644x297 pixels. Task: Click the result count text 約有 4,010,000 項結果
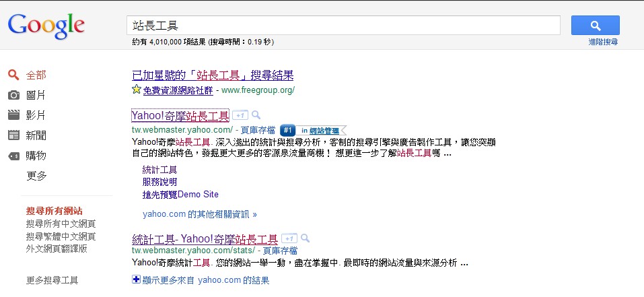(x=169, y=42)
